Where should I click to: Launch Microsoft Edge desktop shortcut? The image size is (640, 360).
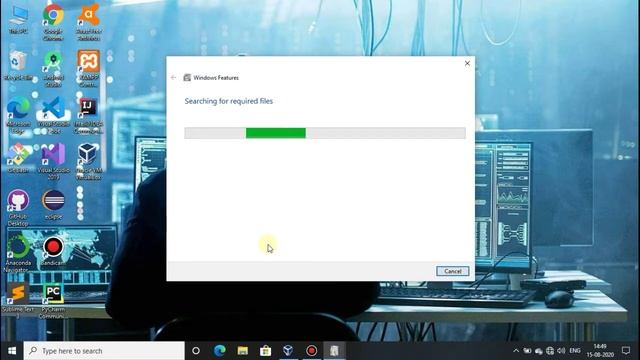(18, 116)
